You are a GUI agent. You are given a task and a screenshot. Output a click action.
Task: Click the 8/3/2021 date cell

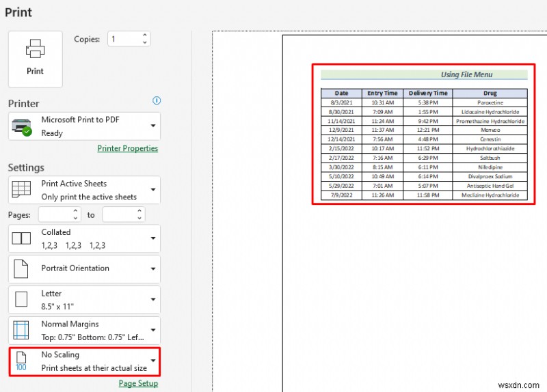341,102
